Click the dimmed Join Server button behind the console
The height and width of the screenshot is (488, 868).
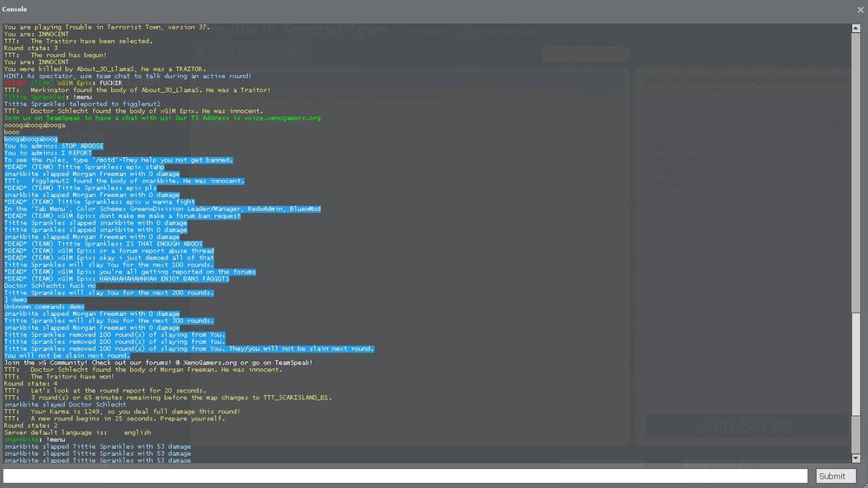[x=746, y=426]
